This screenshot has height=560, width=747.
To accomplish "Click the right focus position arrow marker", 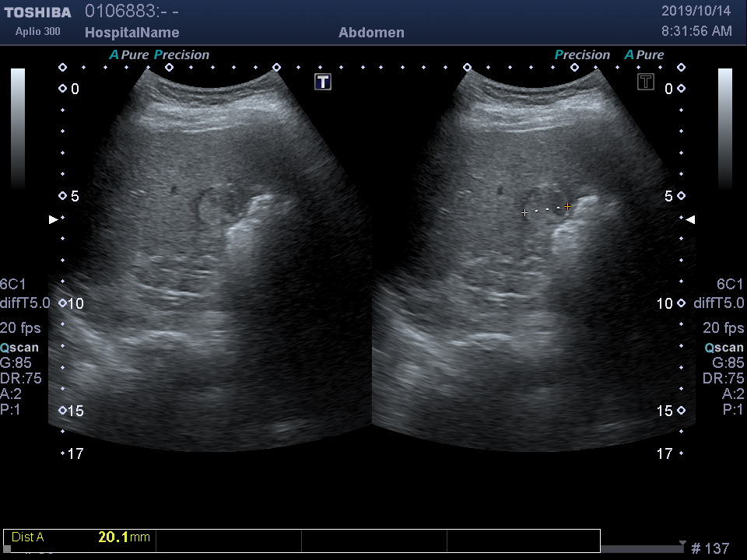I will (690, 220).
